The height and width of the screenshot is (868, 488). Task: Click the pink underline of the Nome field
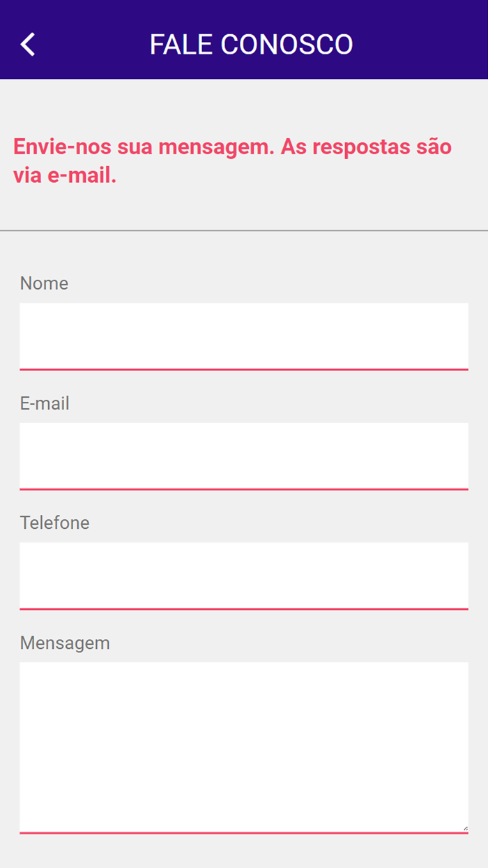(244, 366)
